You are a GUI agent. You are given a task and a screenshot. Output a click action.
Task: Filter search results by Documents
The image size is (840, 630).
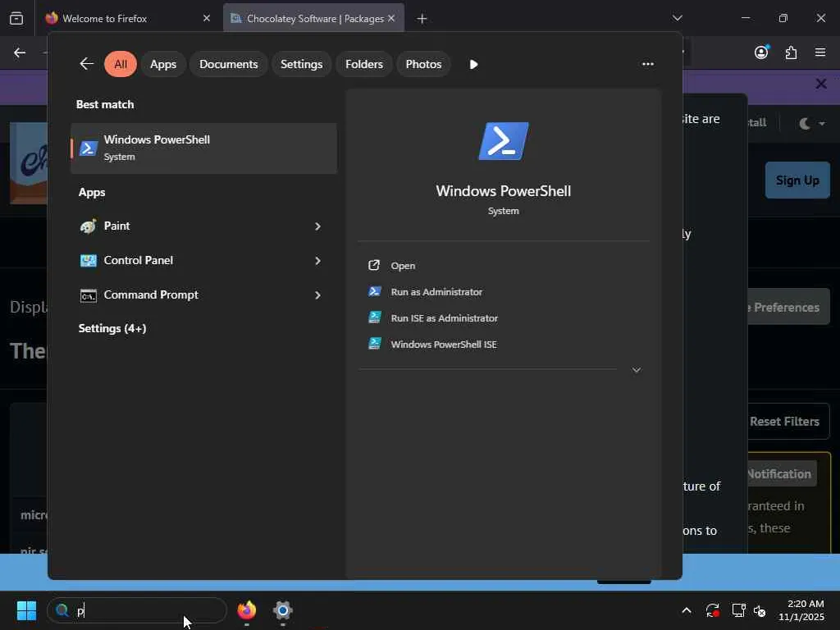coord(229,64)
